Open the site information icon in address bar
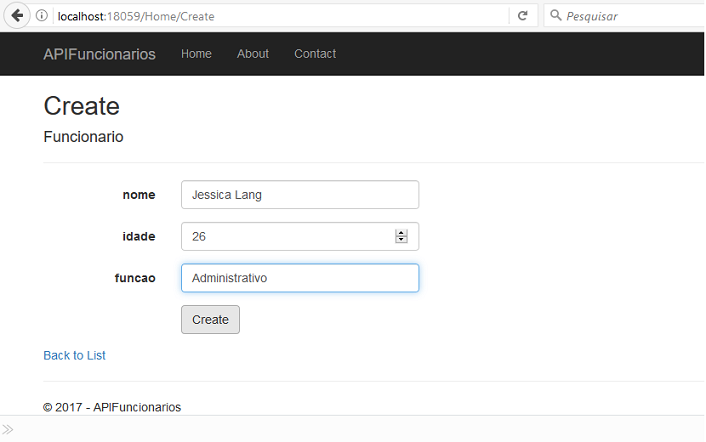The image size is (706, 442). (41, 16)
